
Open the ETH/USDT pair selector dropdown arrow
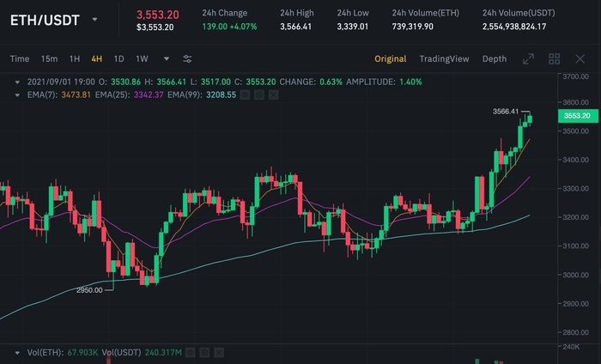[x=94, y=19]
